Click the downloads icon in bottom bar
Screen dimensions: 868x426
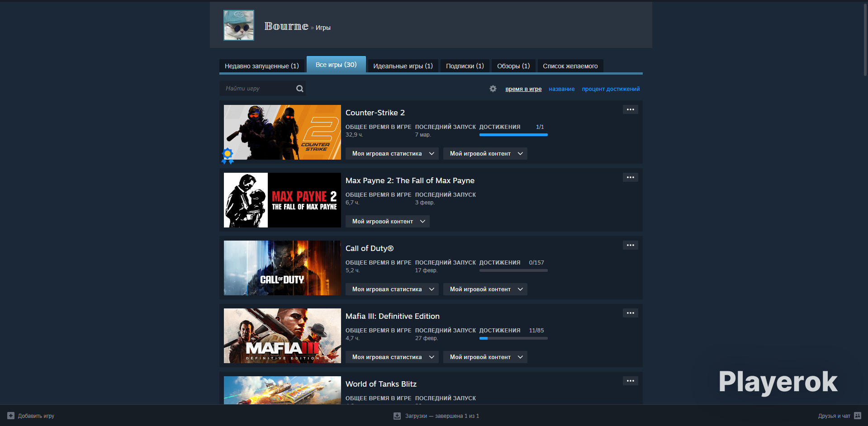pyautogui.click(x=397, y=416)
